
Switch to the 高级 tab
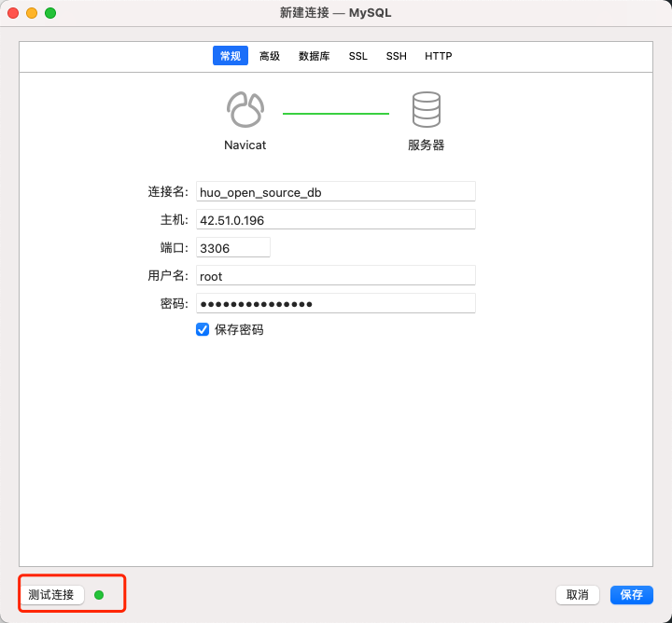270,56
